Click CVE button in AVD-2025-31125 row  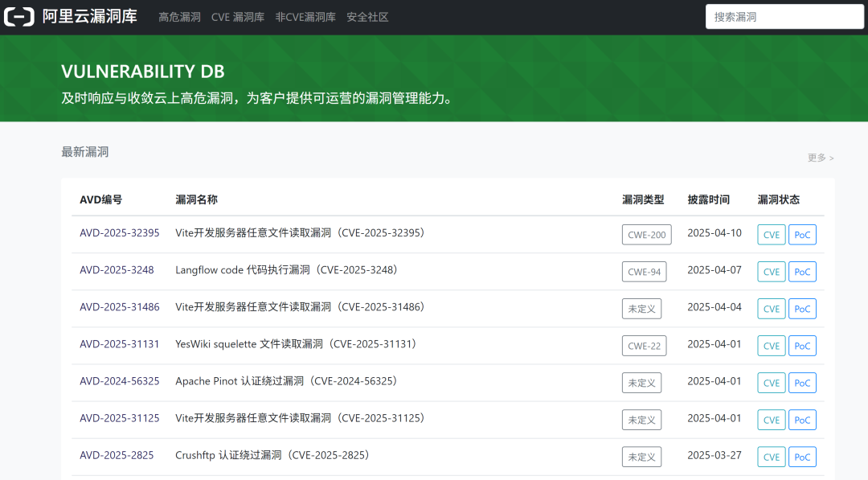pos(771,421)
